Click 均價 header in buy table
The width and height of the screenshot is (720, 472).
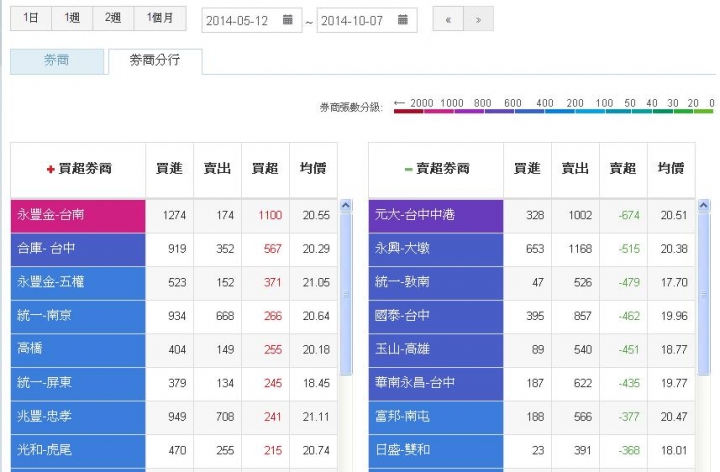(313, 169)
